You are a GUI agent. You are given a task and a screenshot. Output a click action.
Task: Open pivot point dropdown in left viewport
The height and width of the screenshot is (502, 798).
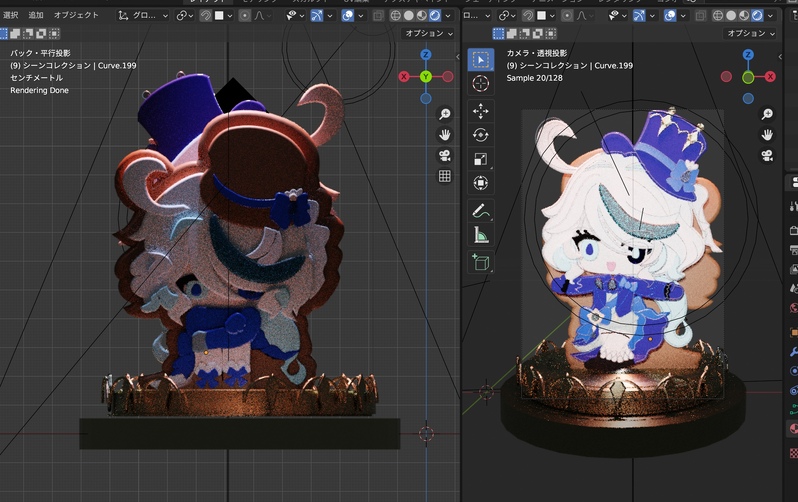[185, 16]
